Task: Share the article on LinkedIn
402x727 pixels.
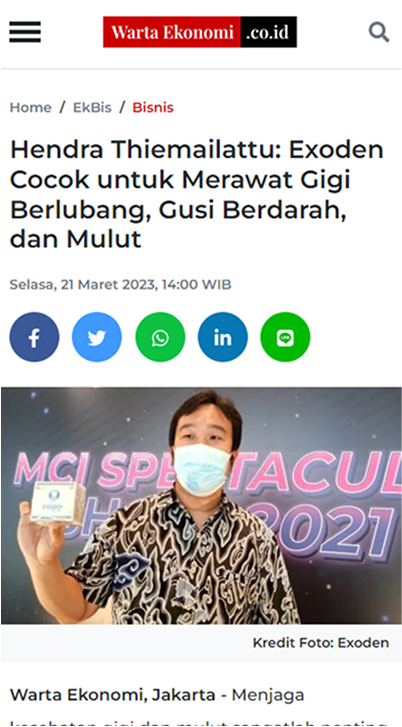Action: click(x=223, y=337)
